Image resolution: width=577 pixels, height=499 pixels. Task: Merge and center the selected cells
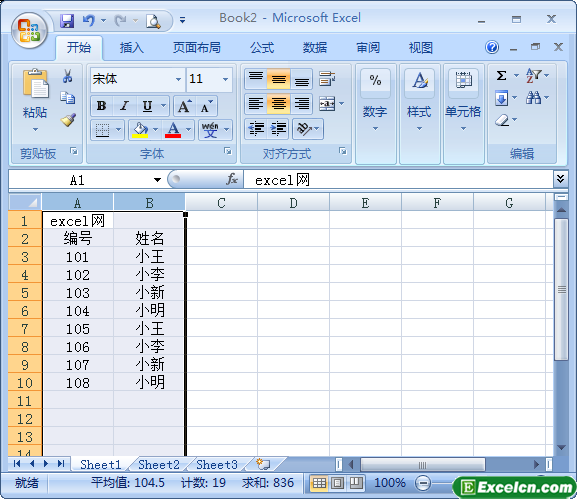327,103
